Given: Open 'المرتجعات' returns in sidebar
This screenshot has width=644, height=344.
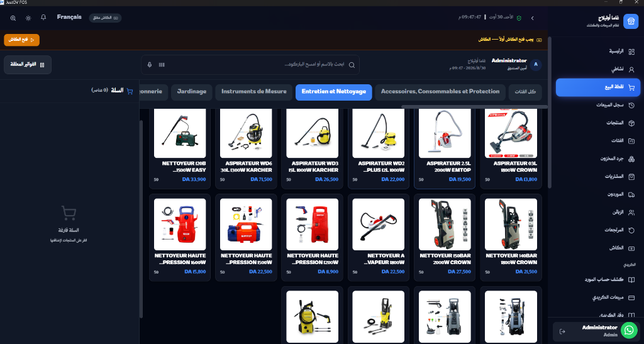Looking at the screenshot, I should point(598,230).
